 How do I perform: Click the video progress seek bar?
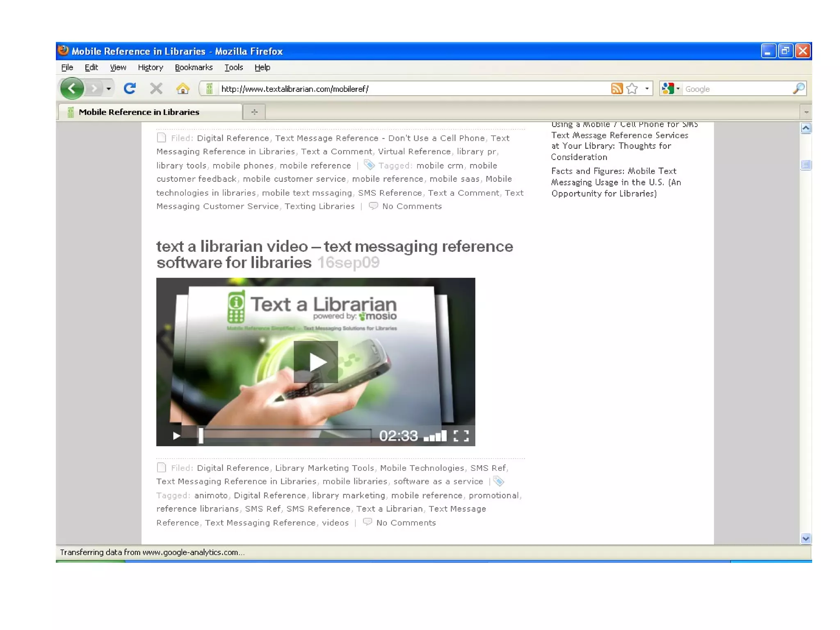[x=287, y=435]
